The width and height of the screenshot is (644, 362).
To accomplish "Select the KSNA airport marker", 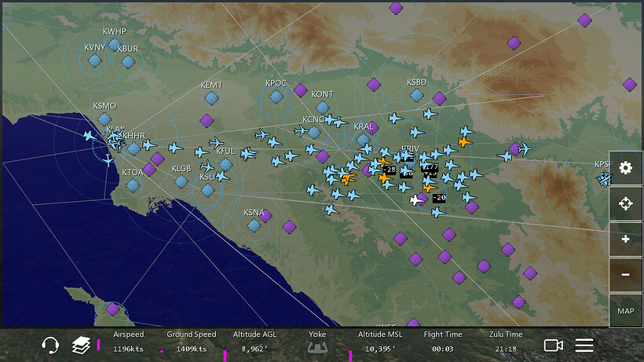I will (x=254, y=225).
